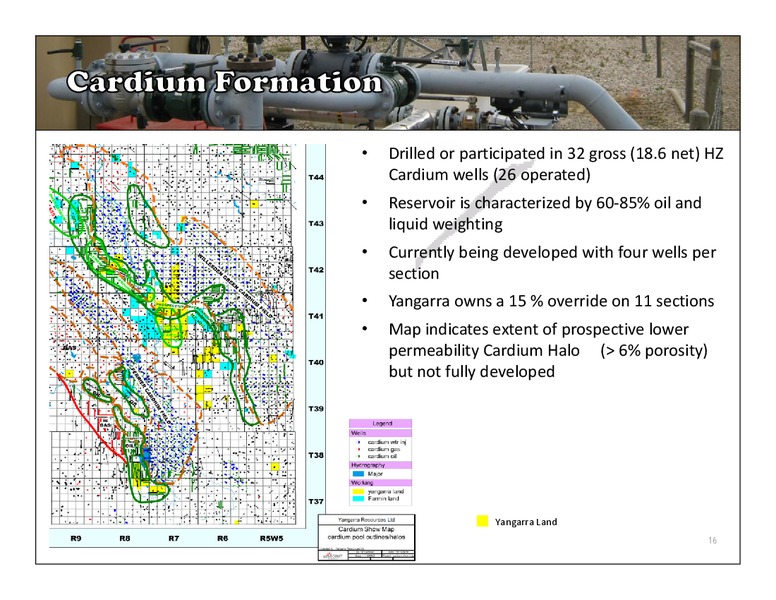Click the bold "Yangarra Land" caption text
This screenshot has height=600, width=776.
click(x=526, y=522)
